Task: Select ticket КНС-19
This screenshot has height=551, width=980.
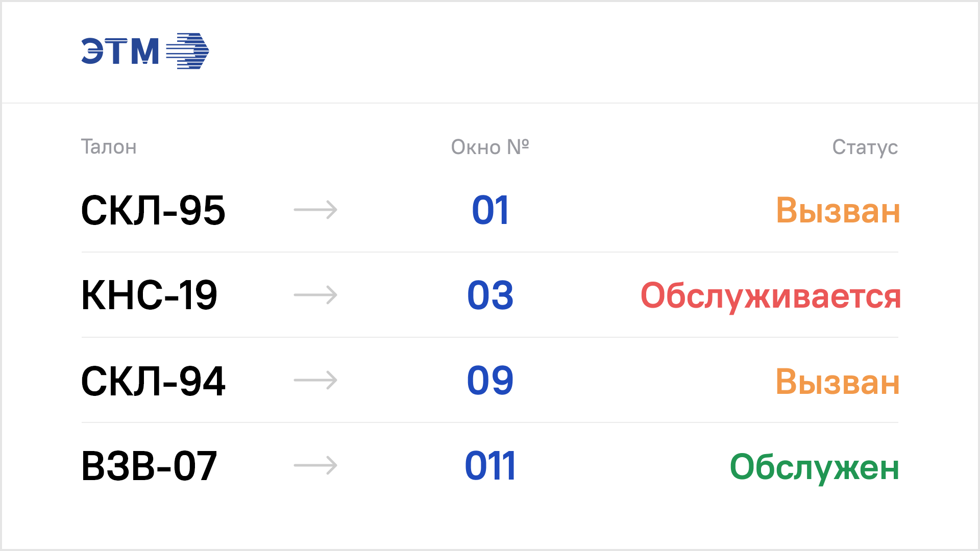Action: (149, 295)
